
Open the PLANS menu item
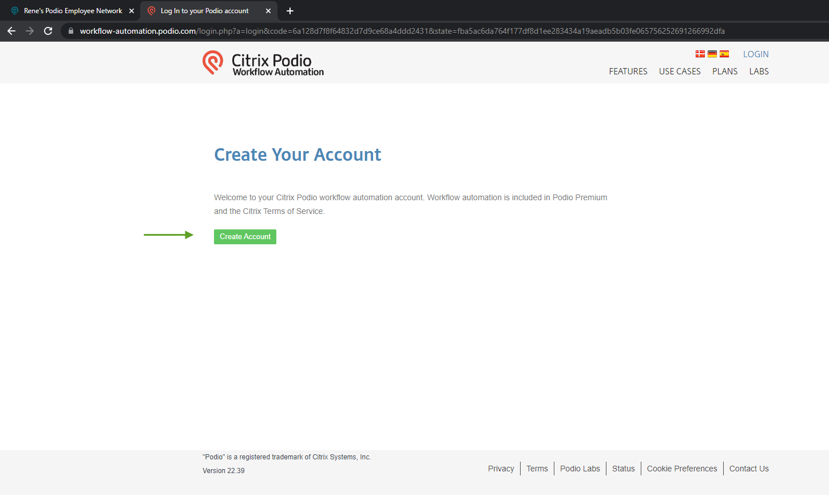[x=725, y=72]
